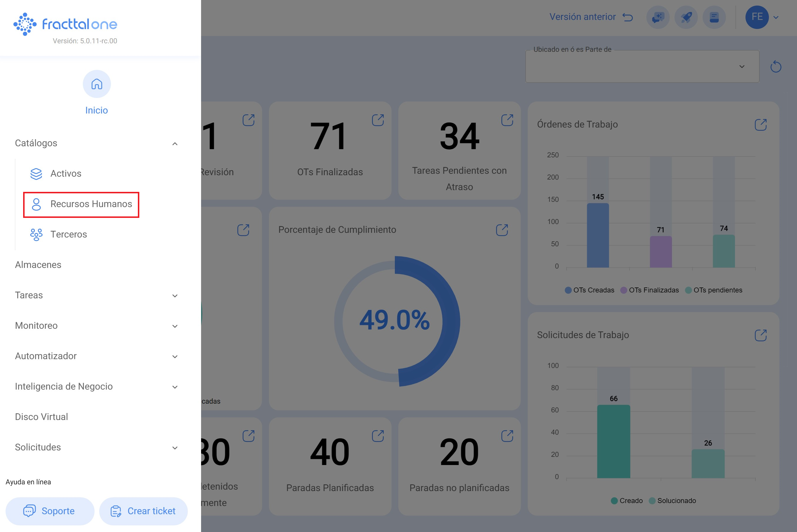Click the book icon in header
The height and width of the screenshot is (532, 797).
714,17
